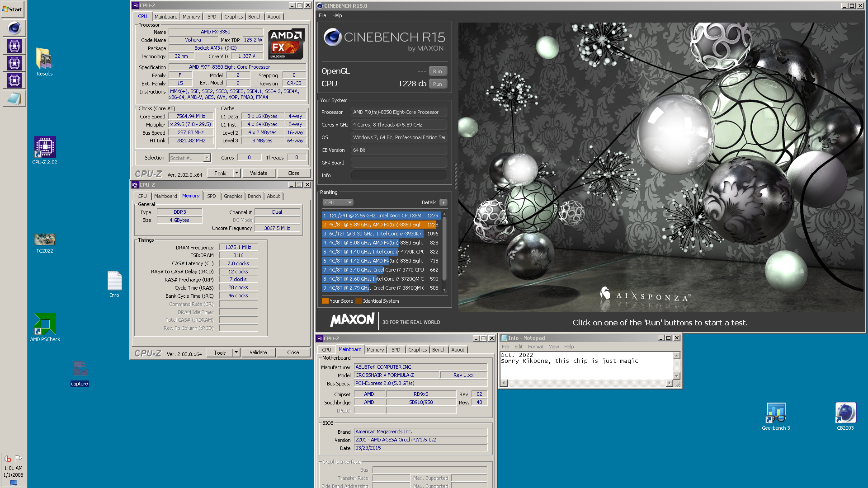This screenshot has height=488, width=868.
Task: Click the Core Speed 7564.94 MHz value
Action: pos(191,116)
